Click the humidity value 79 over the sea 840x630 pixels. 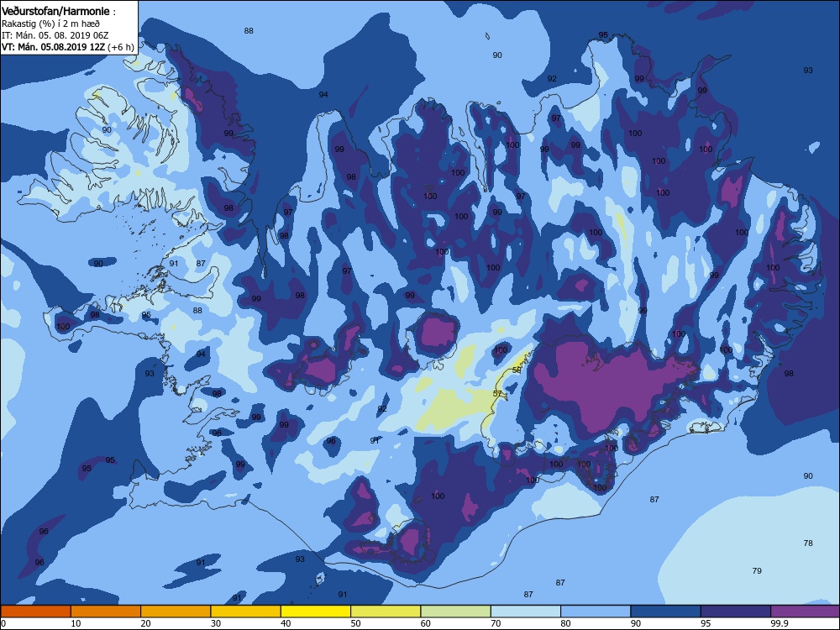click(x=757, y=571)
